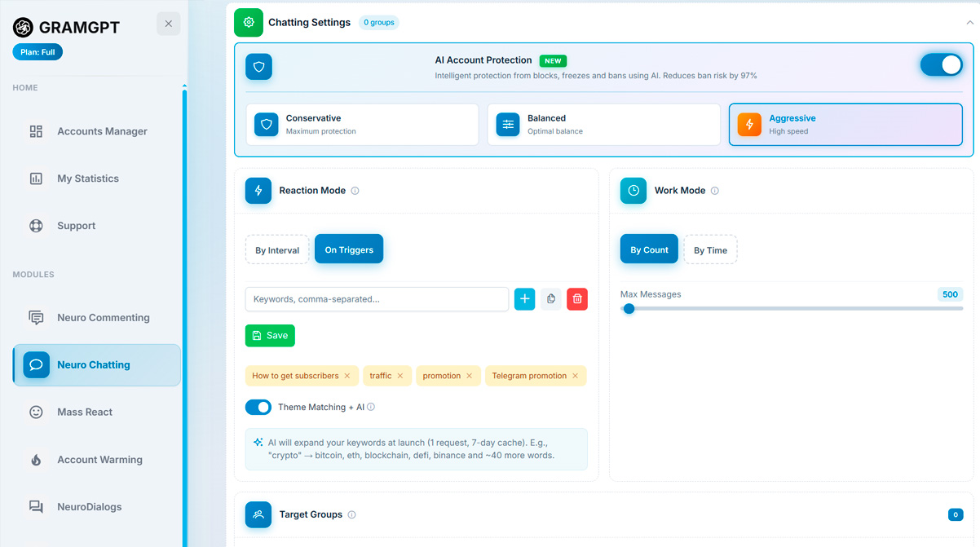Click the Work Mode clock icon
Image resolution: width=980 pixels, height=547 pixels.
point(633,191)
